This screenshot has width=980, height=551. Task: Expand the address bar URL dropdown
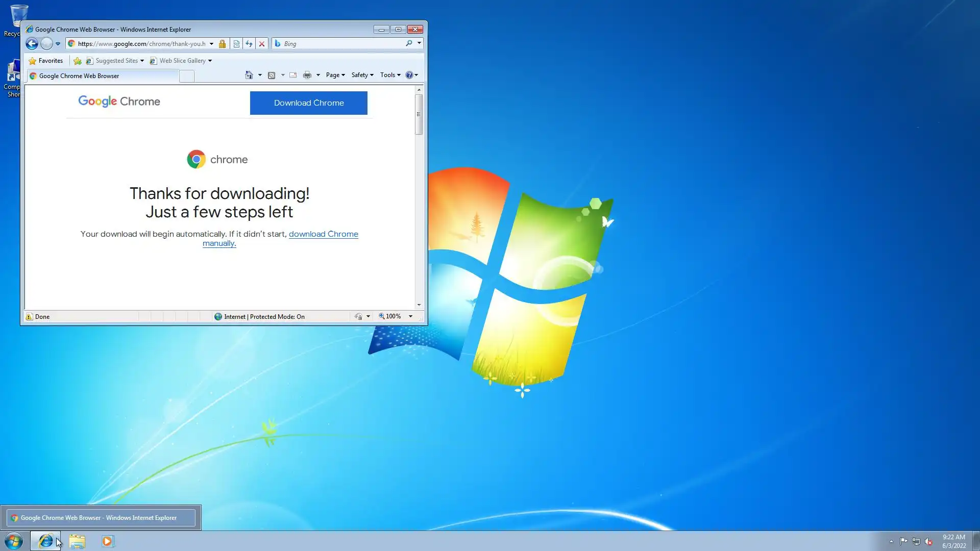[211, 44]
